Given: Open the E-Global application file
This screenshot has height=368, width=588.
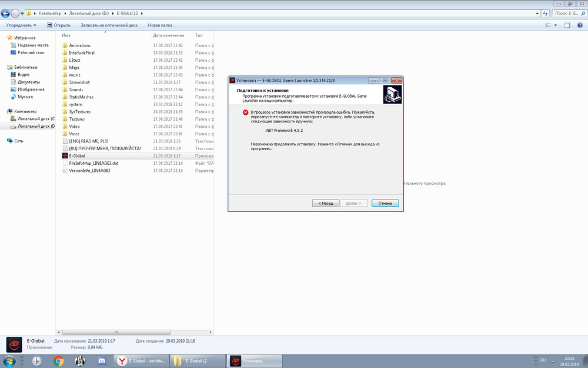Looking at the screenshot, I should pos(77,156).
